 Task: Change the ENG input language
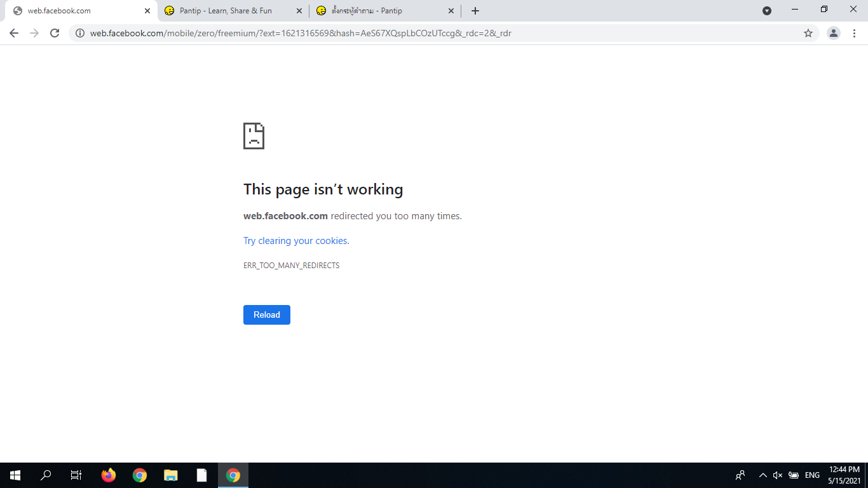point(812,475)
